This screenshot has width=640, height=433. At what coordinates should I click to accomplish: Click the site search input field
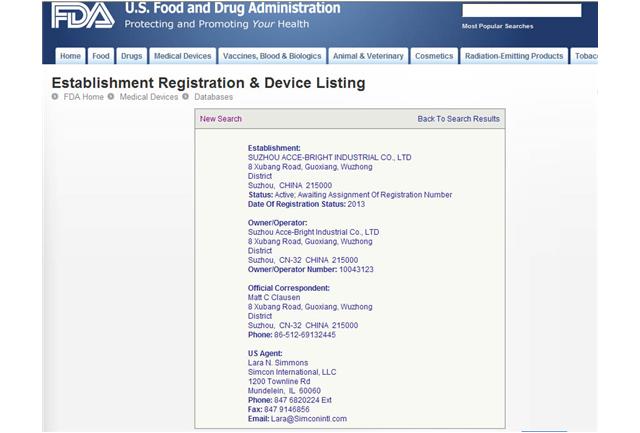(x=522, y=11)
